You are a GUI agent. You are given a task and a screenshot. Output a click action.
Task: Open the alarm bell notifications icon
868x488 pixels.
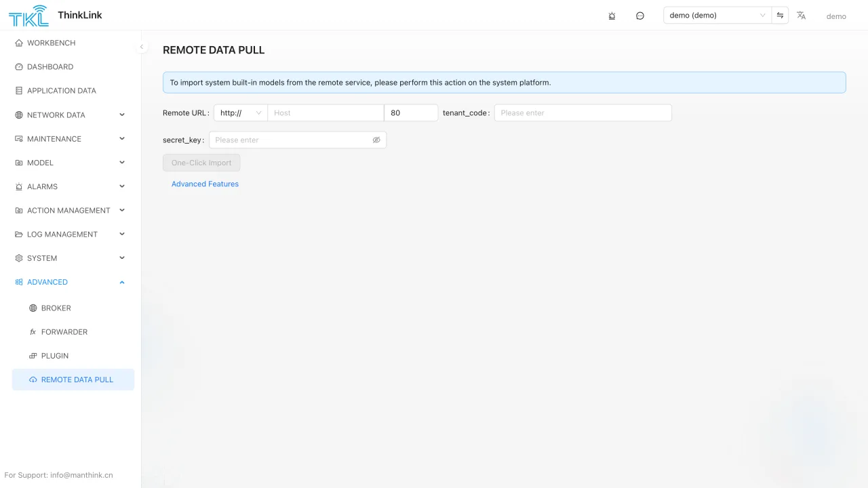coord(612,16)
